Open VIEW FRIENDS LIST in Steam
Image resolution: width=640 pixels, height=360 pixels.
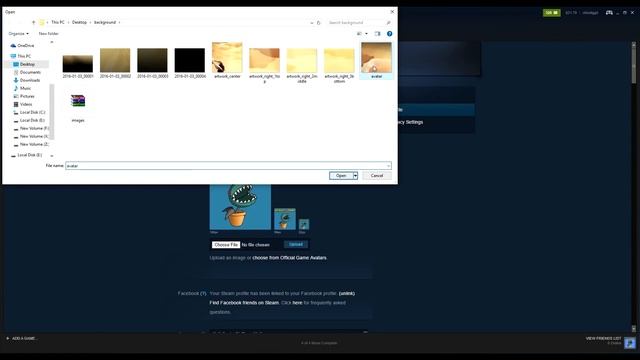[603, 338]
